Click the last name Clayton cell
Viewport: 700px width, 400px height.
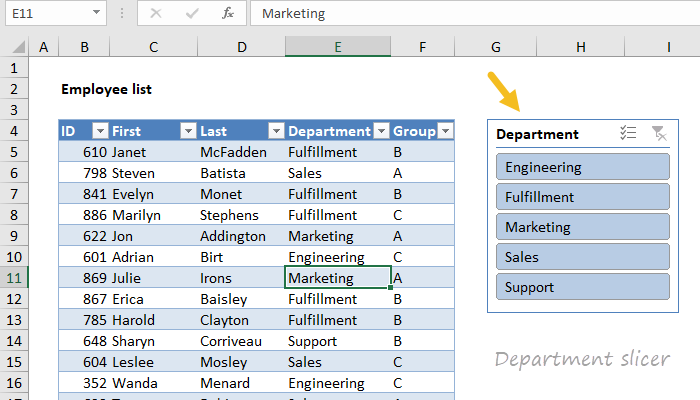pos(242,320)
